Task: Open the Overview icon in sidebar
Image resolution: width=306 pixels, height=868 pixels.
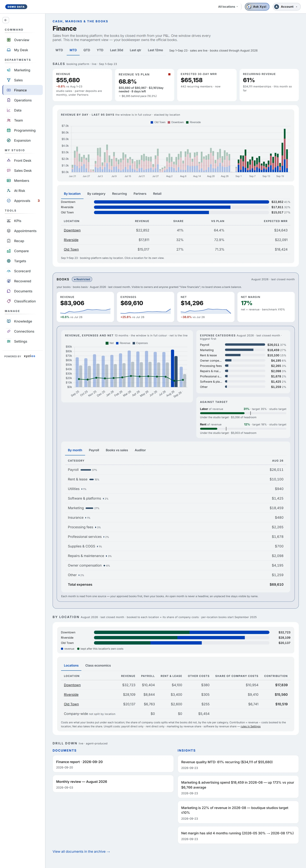Action: tap(9, 40)
